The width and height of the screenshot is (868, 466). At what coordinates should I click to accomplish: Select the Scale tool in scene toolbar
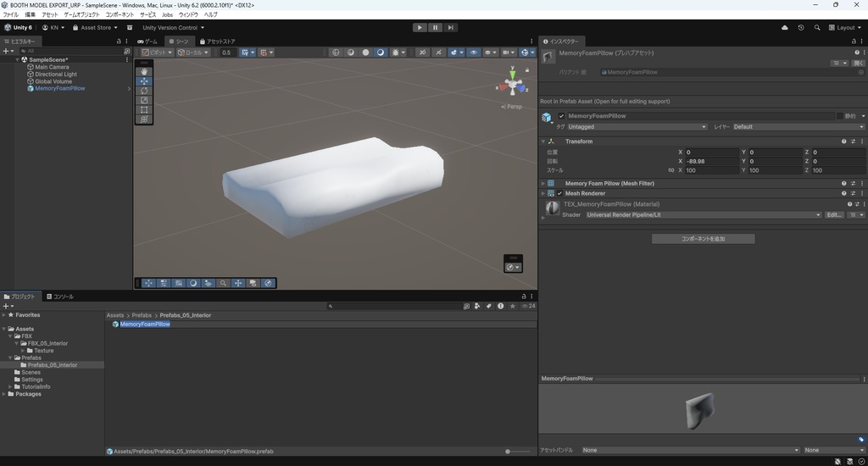coord(144,100)
